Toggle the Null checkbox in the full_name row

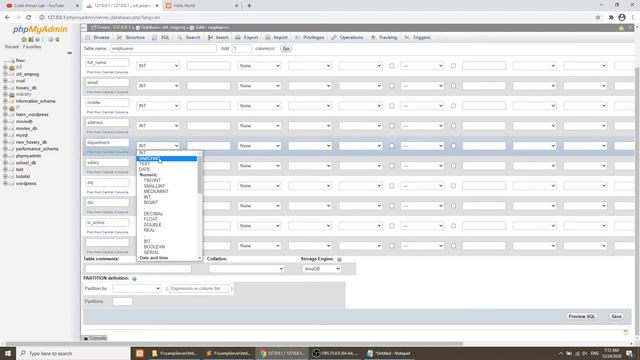391,66
